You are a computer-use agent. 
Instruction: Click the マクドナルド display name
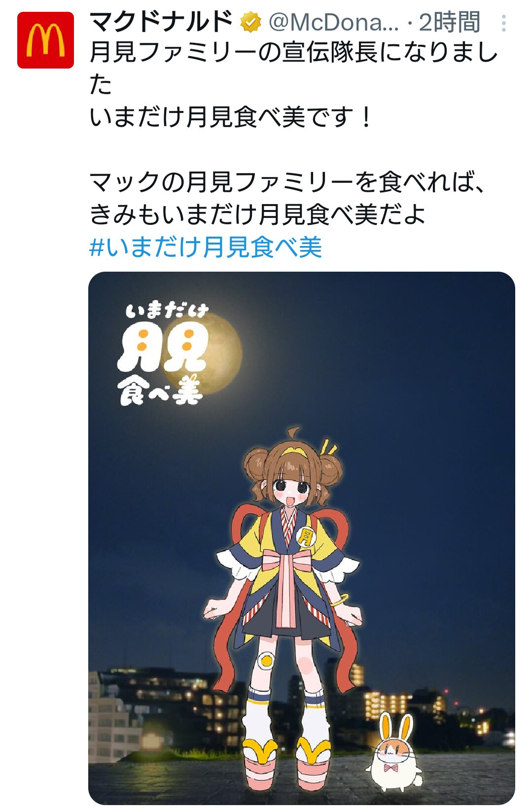point(161,22)
